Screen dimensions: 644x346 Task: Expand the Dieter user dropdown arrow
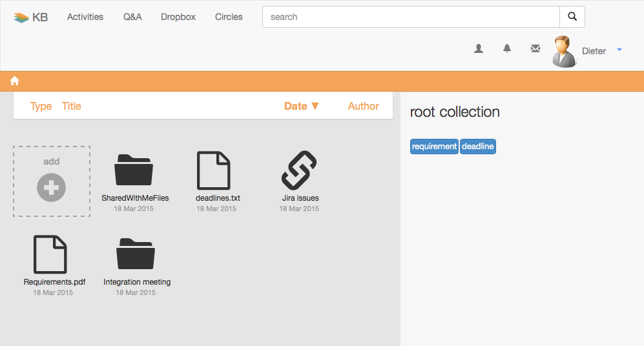pos(619,50)
